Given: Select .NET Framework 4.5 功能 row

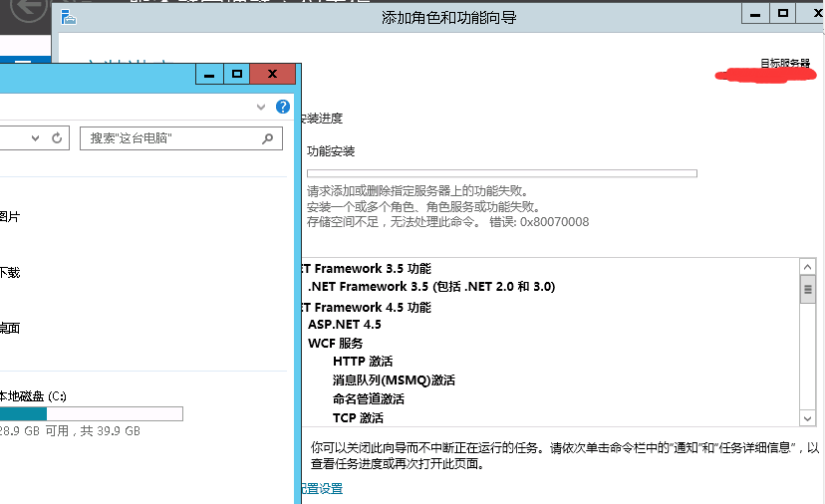Looking at the screenshot, I should click(x=367, y=307).
